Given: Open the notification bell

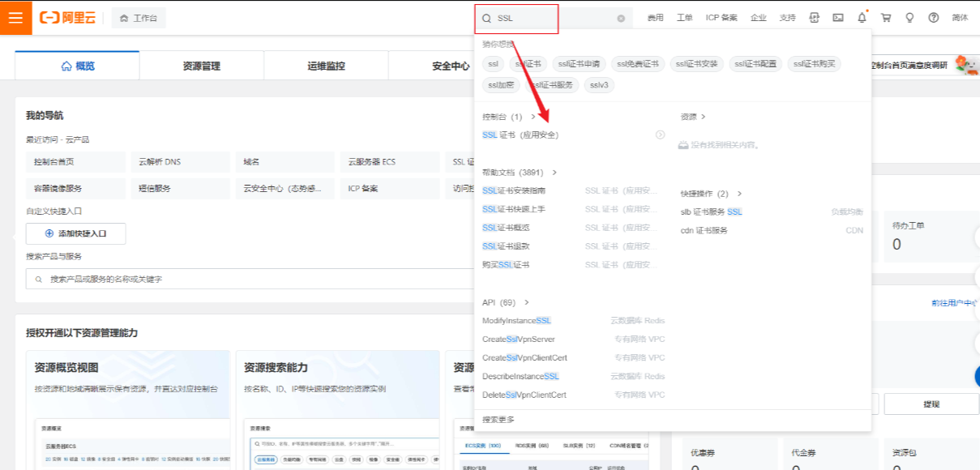Looking at the screenshot, I should pos(862,18).
